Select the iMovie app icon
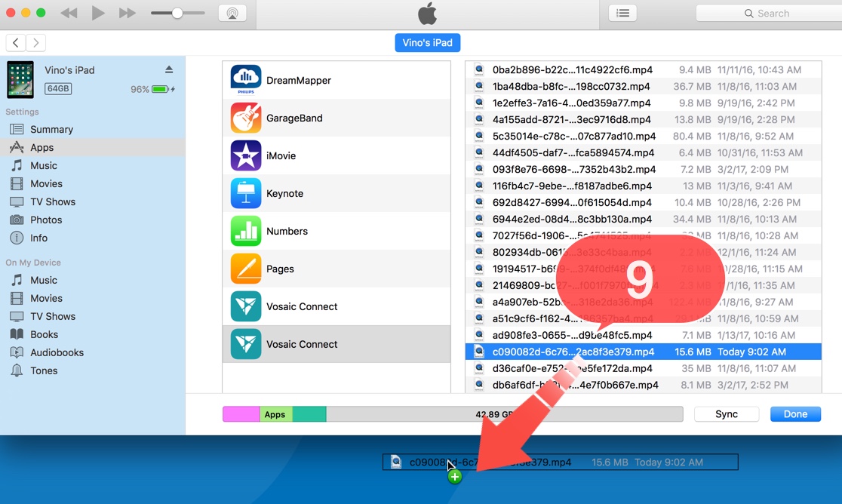Image resolution: width=842 pixels, height=504 pixels. point(246,155)
